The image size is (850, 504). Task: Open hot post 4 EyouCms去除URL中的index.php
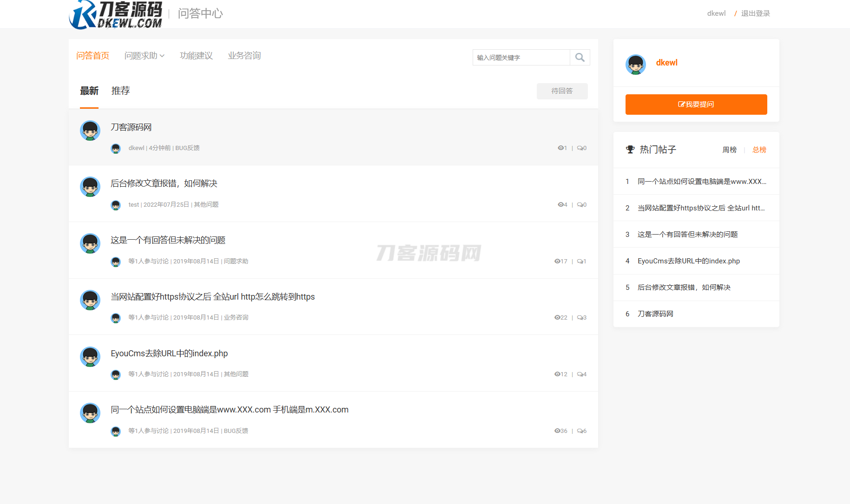pos(688,261)
